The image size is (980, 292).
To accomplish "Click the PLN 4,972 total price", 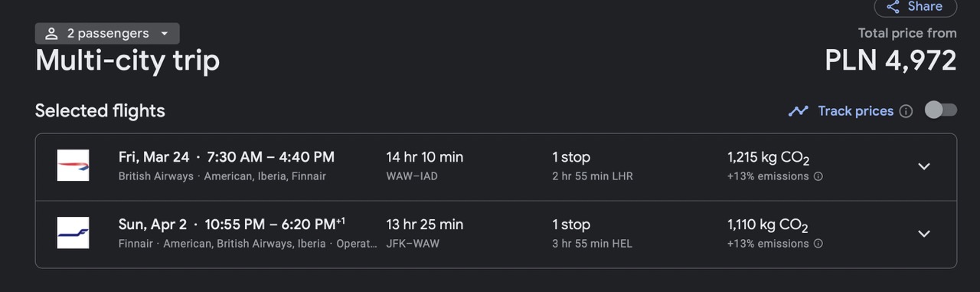I will [890, 60].
